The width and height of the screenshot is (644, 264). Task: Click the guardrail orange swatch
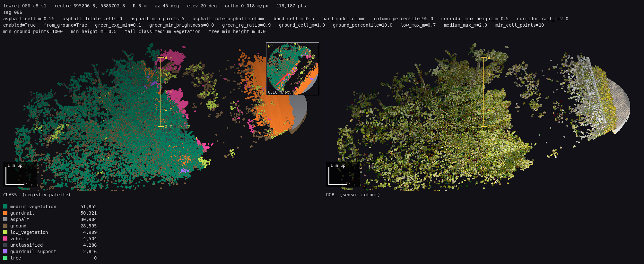5,213
